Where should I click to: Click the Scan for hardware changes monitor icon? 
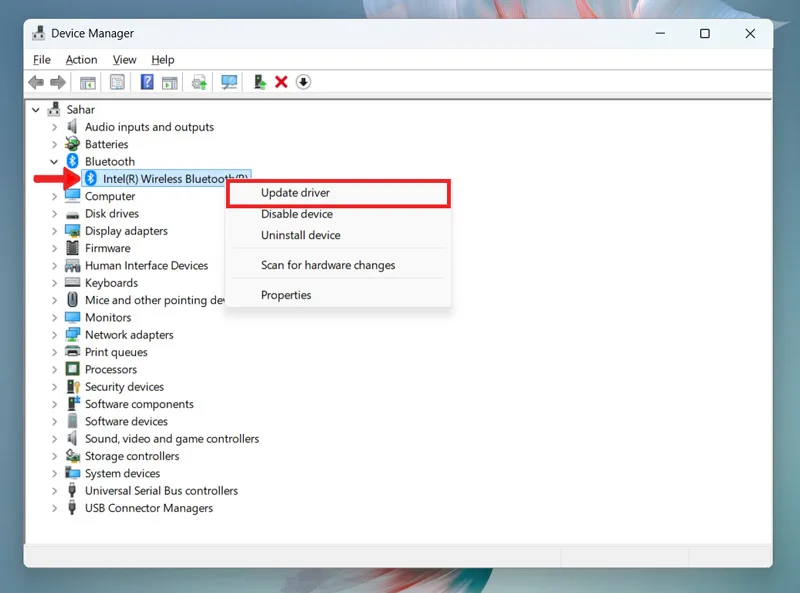[229, 82]
